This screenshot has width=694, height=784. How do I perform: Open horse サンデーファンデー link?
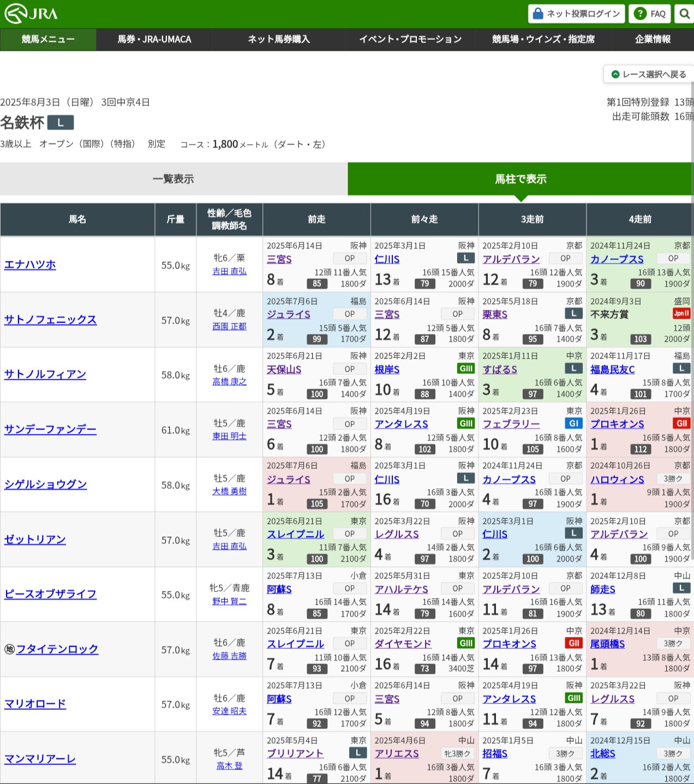(50, 429)
